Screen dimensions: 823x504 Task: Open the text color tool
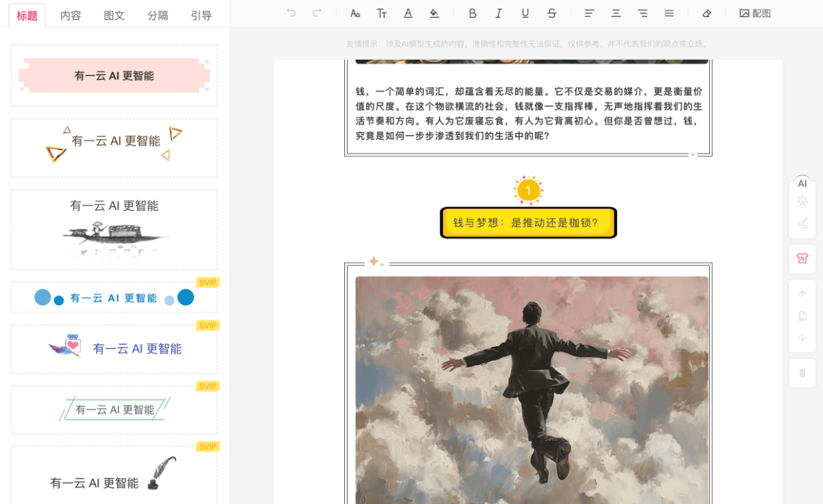click(x=408, y=13)
